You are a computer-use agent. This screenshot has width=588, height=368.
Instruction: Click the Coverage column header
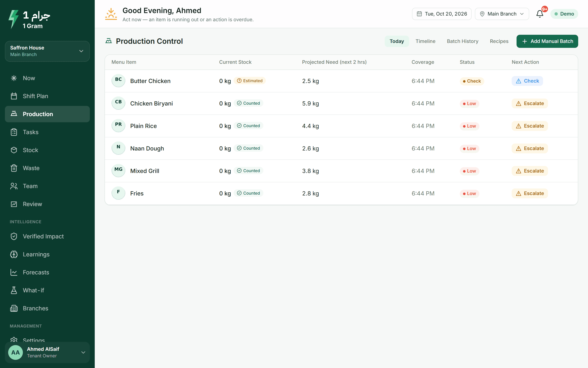pos(423,62)
